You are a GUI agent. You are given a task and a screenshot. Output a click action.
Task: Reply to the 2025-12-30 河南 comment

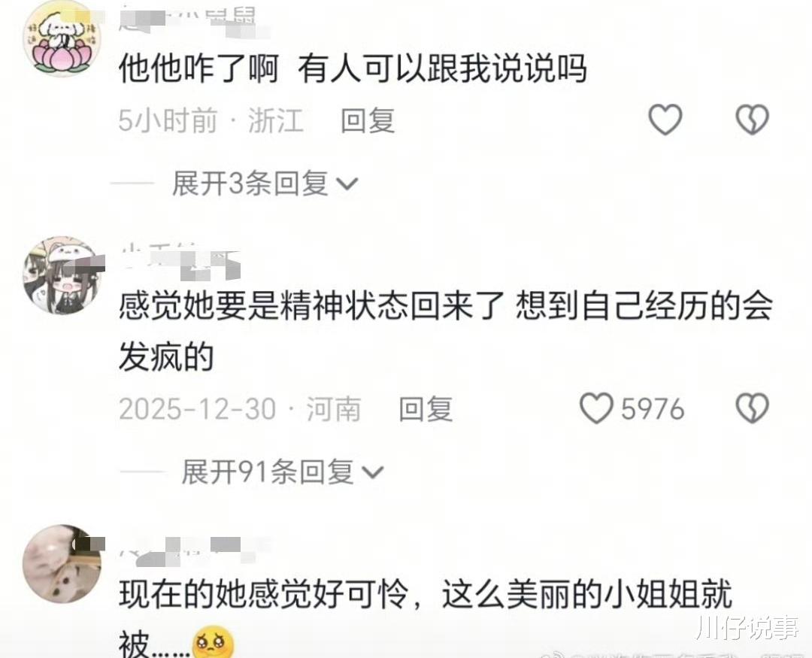point(426,409)
